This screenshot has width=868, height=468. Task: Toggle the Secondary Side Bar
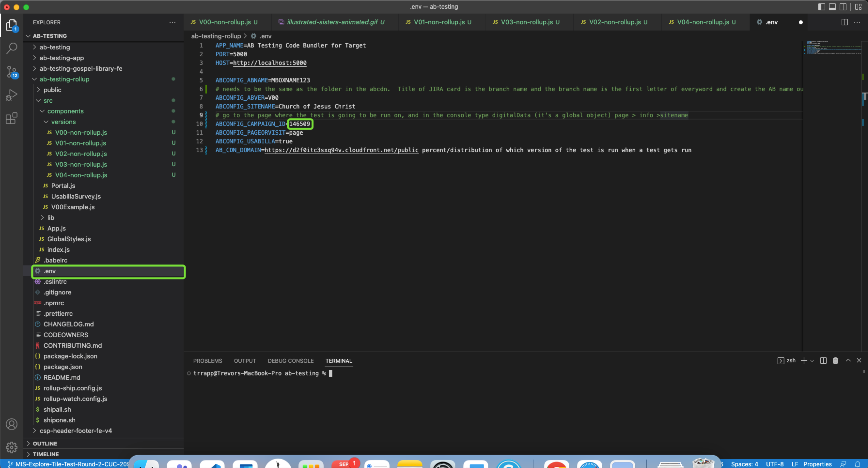(x=843, y=6)
